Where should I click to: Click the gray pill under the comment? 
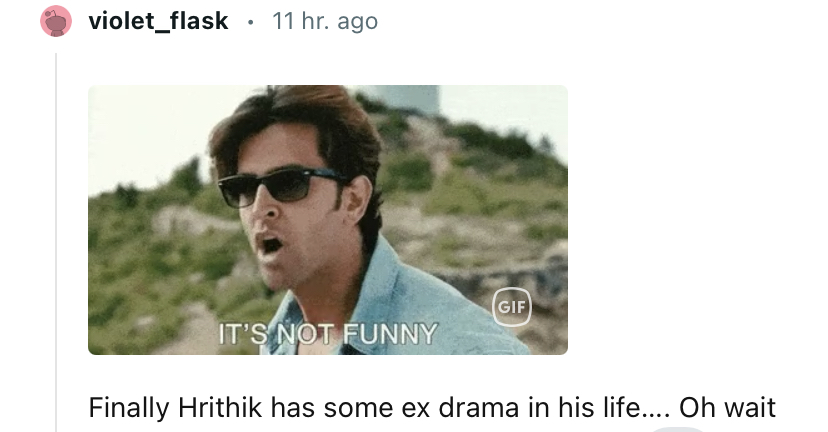tap(679, 429)
